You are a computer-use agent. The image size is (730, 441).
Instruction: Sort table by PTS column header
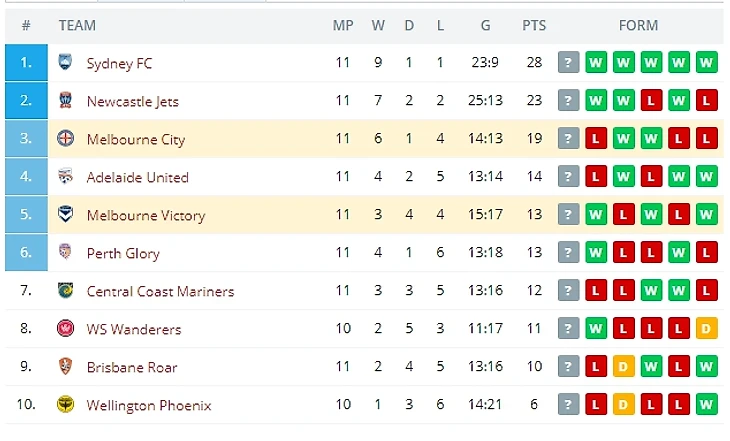click(x=534, y=25)
